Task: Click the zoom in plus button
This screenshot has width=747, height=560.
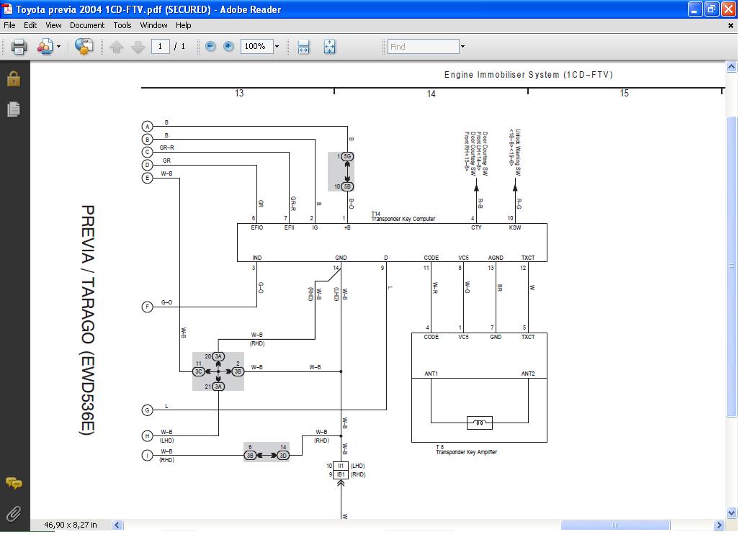Action: (228, 46)
